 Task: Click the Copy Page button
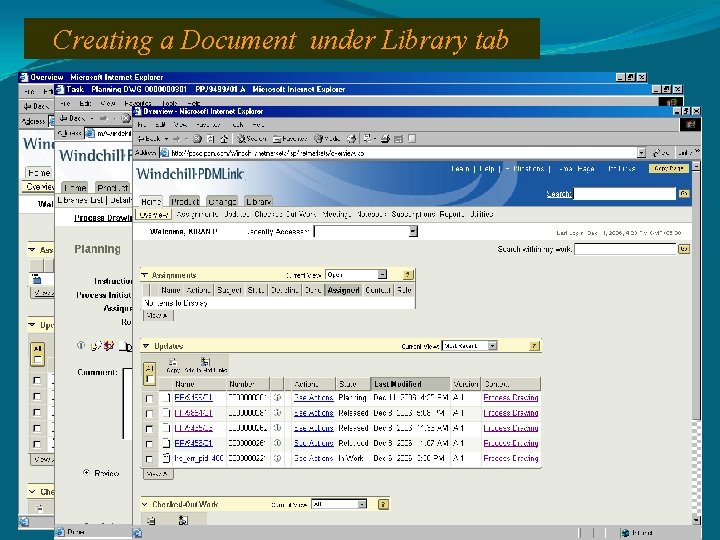pyautogui.click(x=669, y=169)
